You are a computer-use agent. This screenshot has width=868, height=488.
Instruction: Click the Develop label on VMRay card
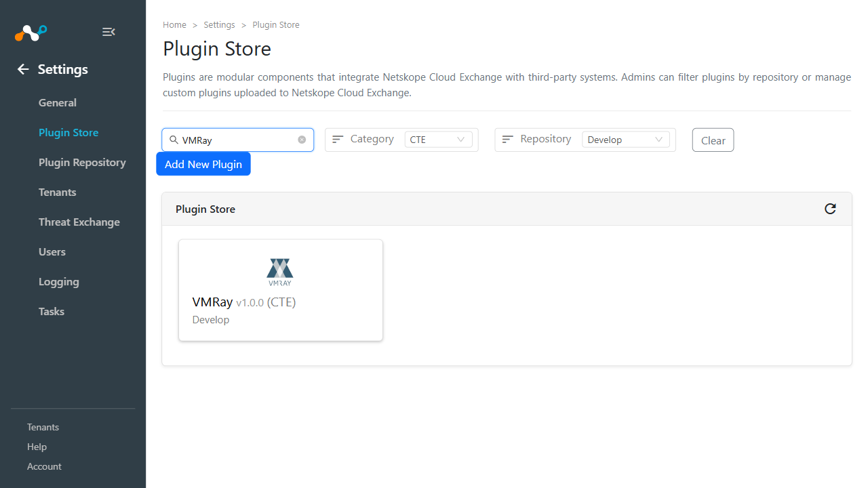coord(211,320)
